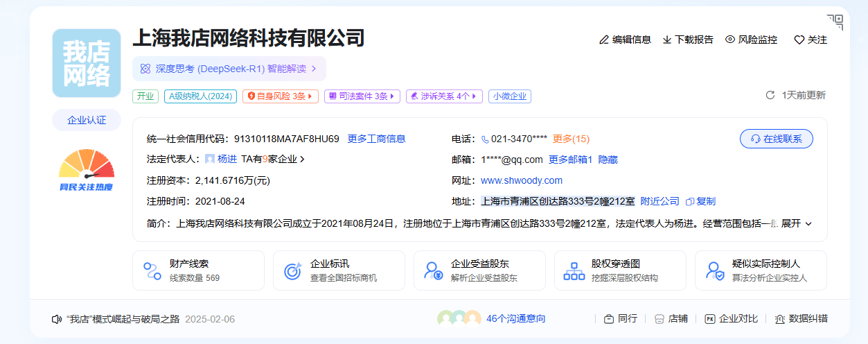Screen dimensions: 868x344
Task: Click the QR code icon in corner
Action: pos(835,22)
